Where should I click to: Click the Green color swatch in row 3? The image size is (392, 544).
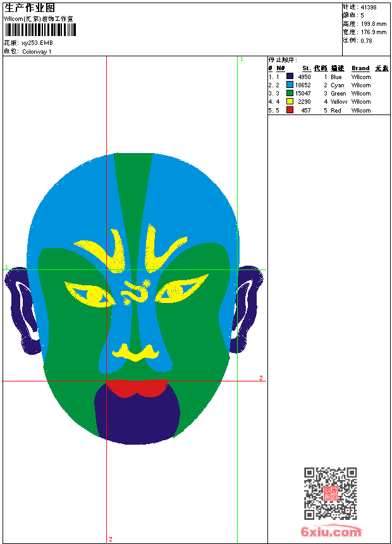tap(290, 93)
